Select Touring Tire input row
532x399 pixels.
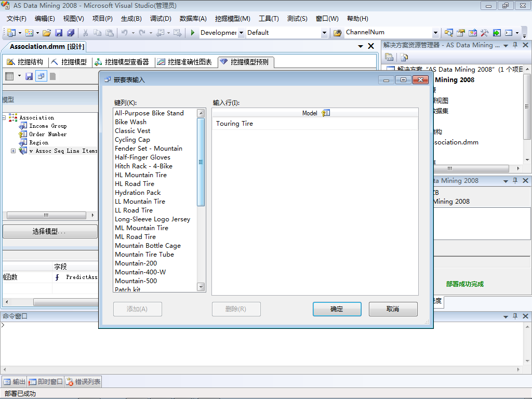point(315,124)
